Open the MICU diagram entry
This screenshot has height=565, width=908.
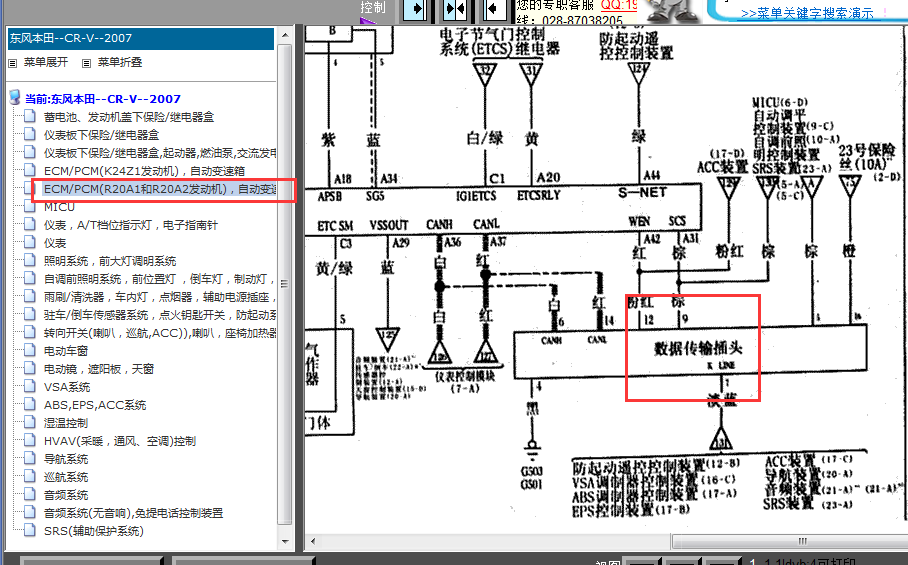pyautogui.click(x=59, y=207)
